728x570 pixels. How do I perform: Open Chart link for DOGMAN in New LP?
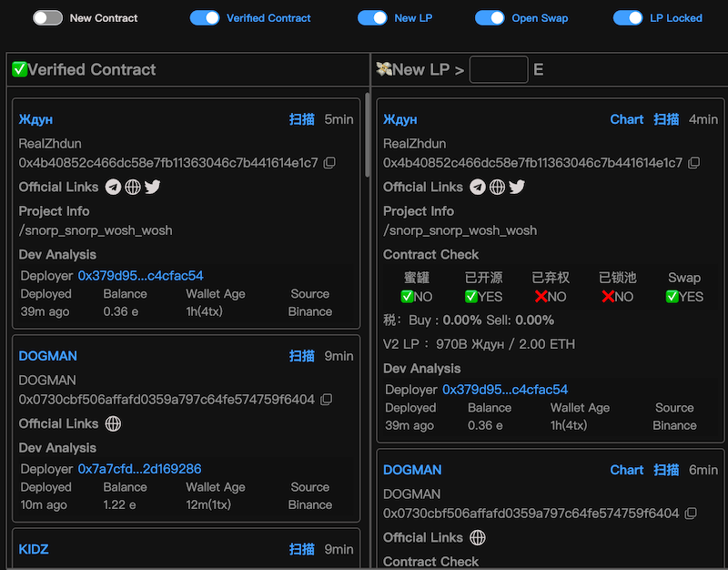626,470
